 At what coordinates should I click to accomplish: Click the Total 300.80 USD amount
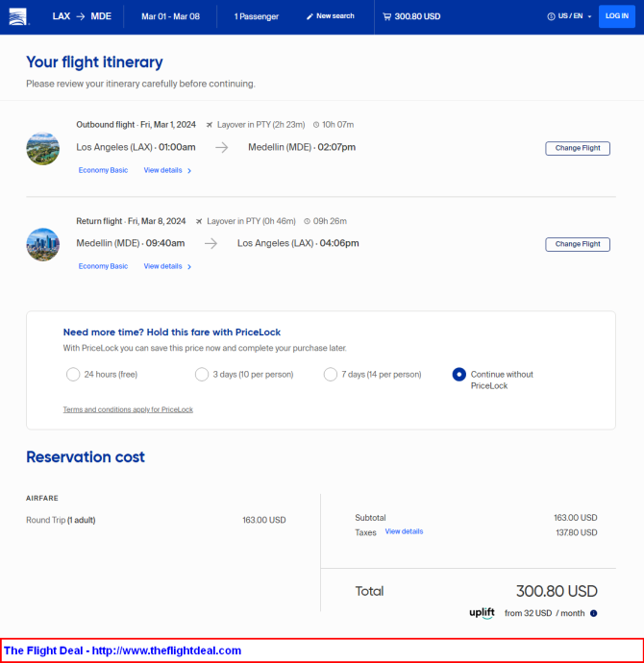557,591
